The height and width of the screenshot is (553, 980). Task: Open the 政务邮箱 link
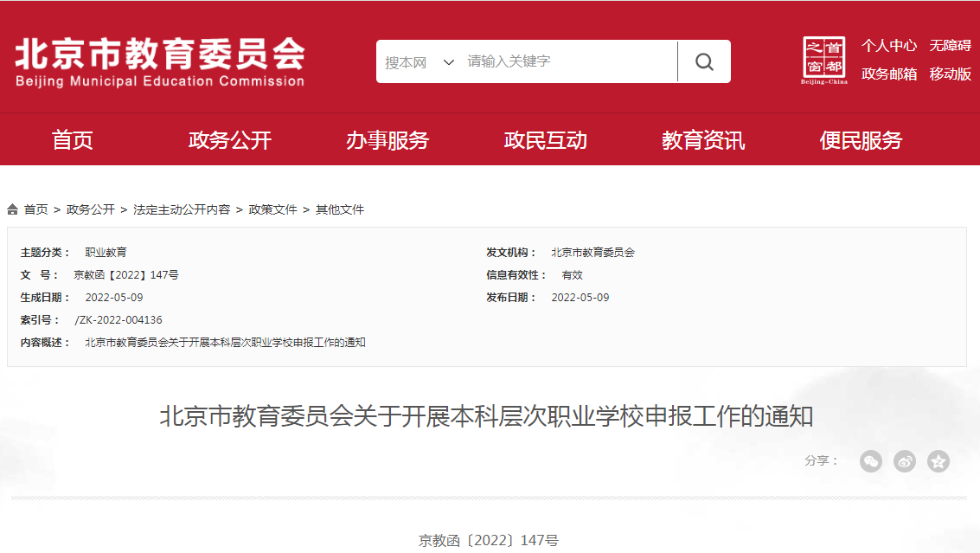click(888, 74)
